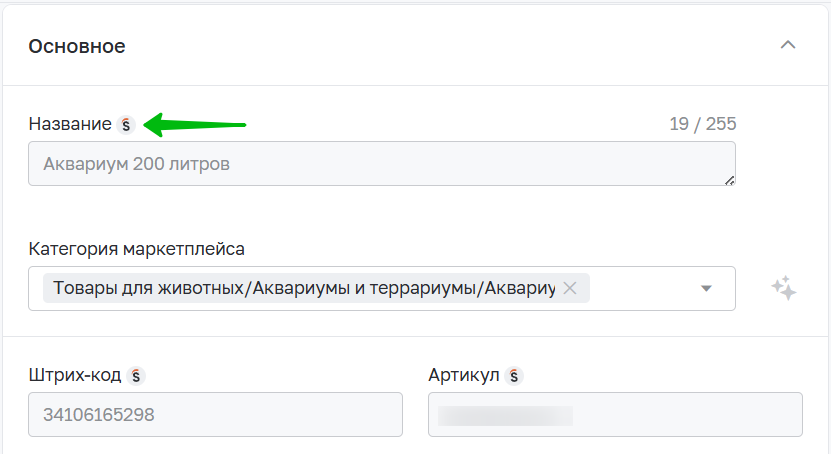Remove the selected category chip with X
This screenshot has width=831, height=454.
[570, 288]
